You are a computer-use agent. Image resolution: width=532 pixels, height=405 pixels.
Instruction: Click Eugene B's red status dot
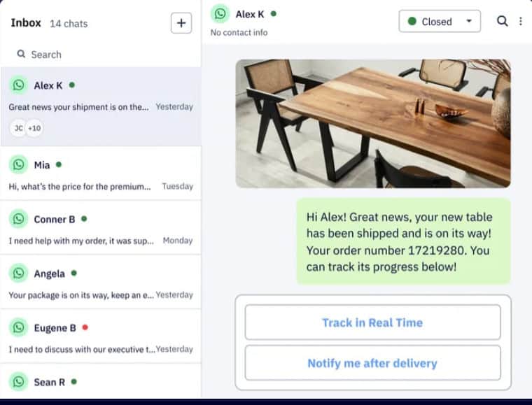point(85,327)
